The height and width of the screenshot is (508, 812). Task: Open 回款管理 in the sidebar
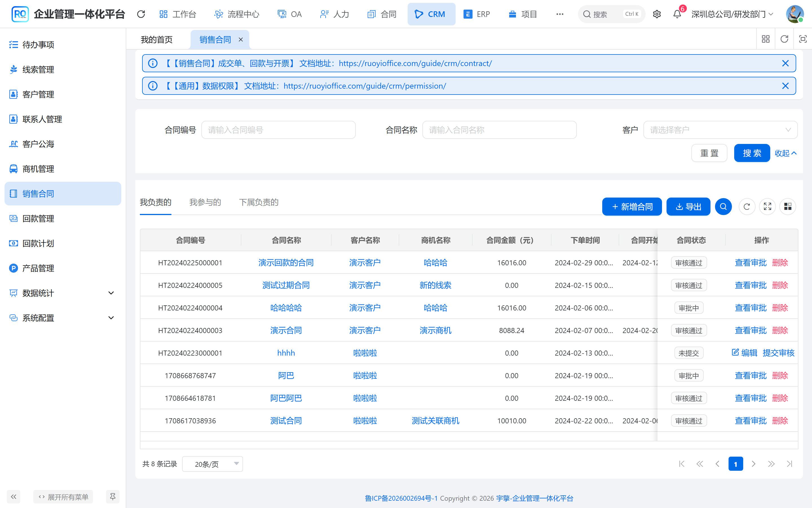click(63, 219)
